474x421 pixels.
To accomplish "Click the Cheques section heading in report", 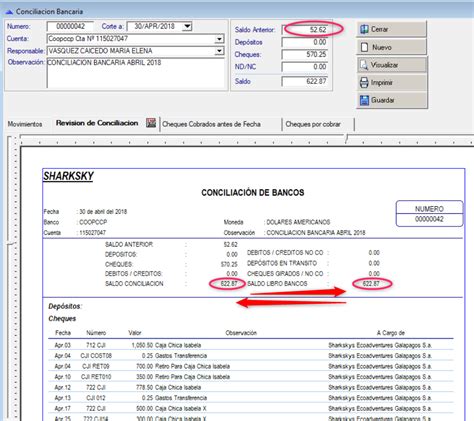I will 62,318.
